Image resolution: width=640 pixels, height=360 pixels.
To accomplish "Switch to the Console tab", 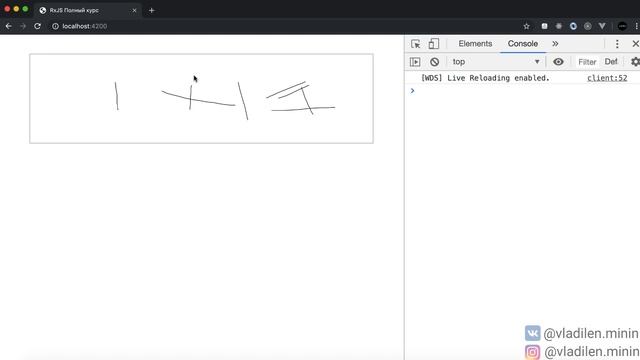I will 522,44.
